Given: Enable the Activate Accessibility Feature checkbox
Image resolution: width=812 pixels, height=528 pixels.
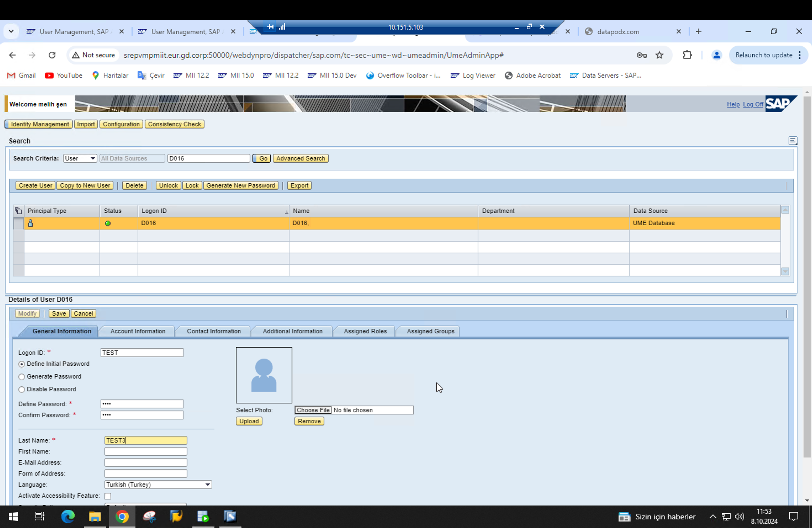Looking at the screenshot, I should (108, 496).
